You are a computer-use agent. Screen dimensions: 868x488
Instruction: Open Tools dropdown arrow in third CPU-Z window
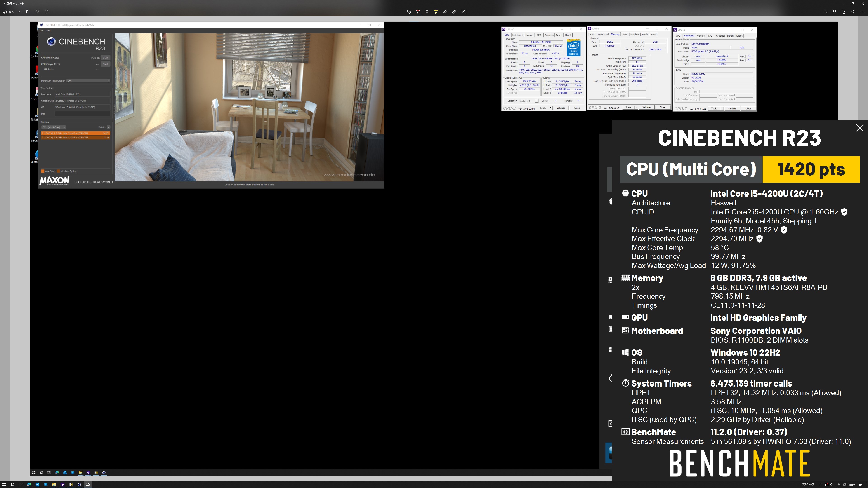(x=722, y=109)
